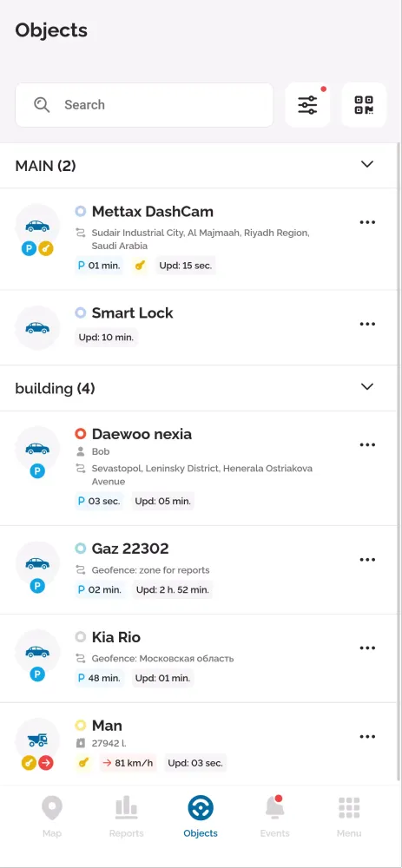402x868 pixels.
Task: Open the filter settings icon
Action: coord(307,105)
